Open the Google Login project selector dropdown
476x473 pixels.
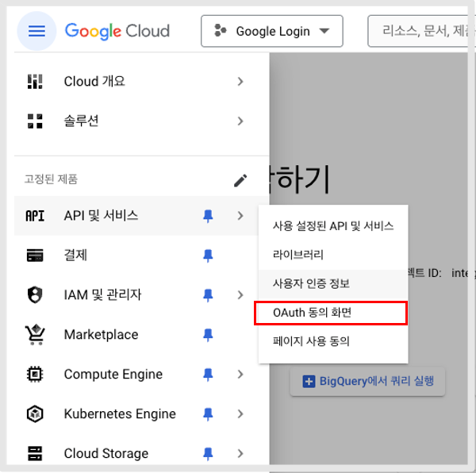(x=272, y=31)
